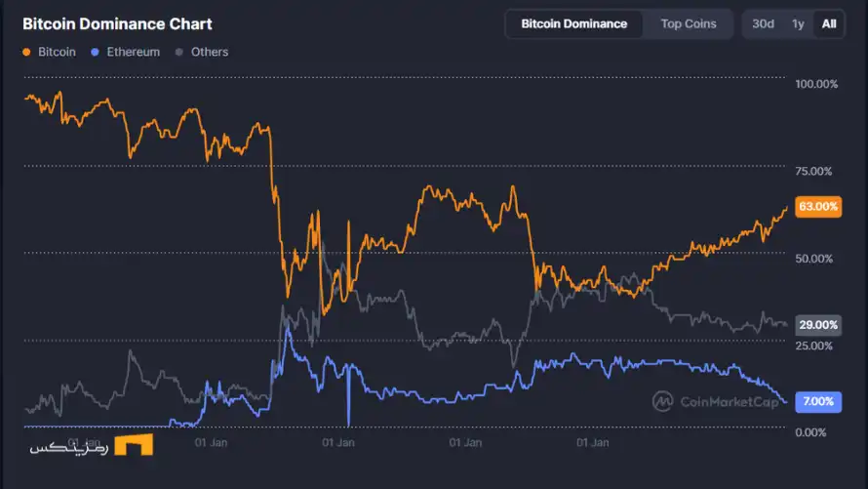
Task: Select the 30d time range
Action: tap(763, 23)
